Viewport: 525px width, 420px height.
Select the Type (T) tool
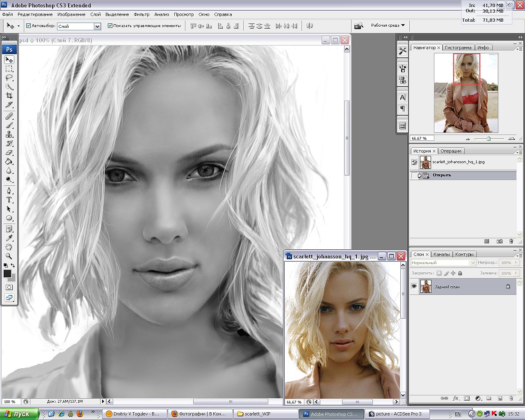click(x=9, y=200)
